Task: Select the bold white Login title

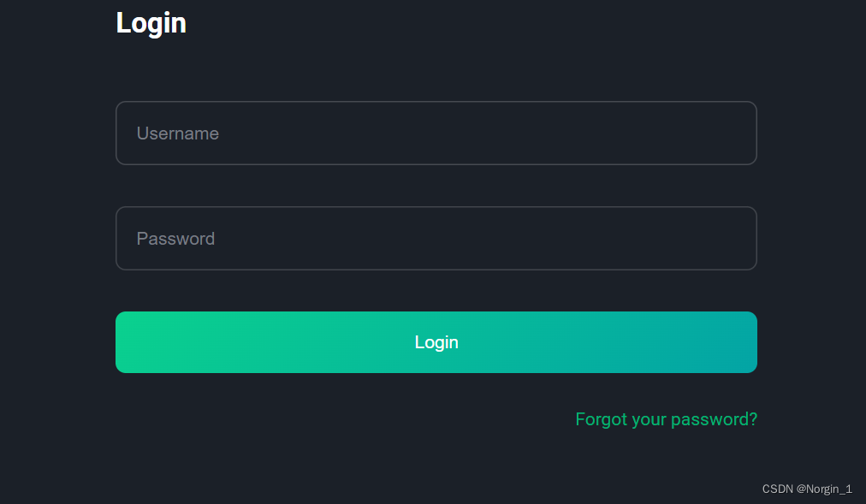Action: tap(151, 23)
